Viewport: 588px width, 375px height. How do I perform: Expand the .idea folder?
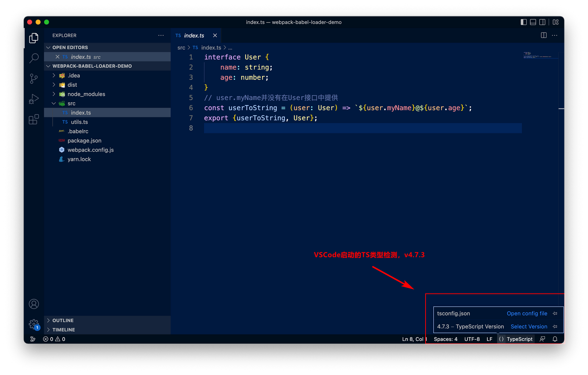[107, 75]
